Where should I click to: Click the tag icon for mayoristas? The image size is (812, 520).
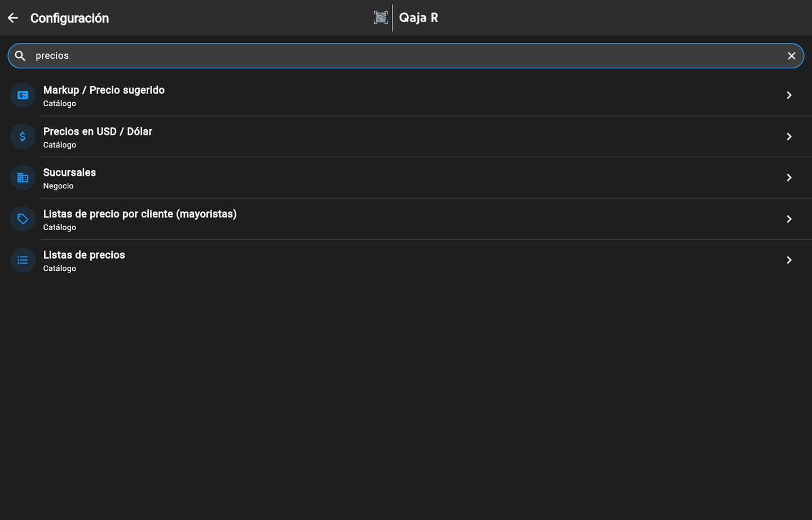pos(23,219)
